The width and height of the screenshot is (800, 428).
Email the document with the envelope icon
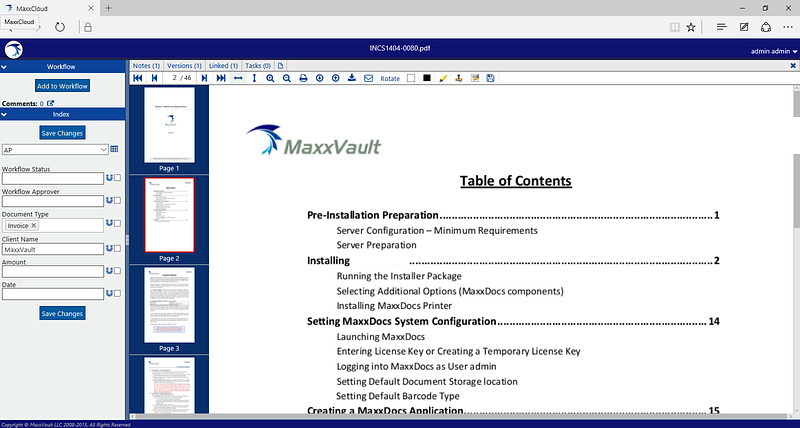368,78
